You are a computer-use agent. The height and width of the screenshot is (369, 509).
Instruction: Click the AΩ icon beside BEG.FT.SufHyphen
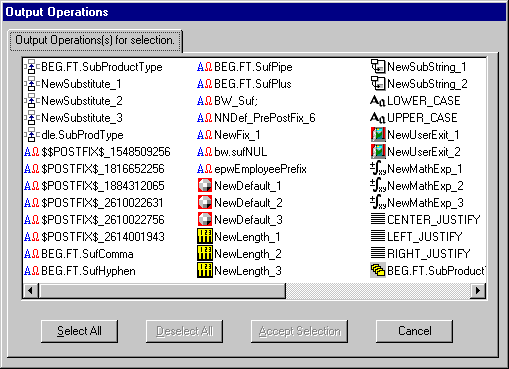pos(32,271)
